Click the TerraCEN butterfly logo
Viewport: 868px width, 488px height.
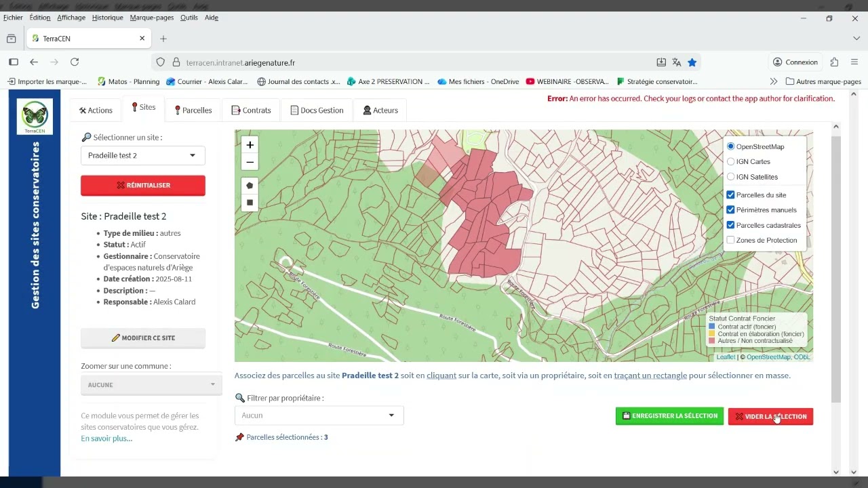pyautogui.click(x=35, y=117)
